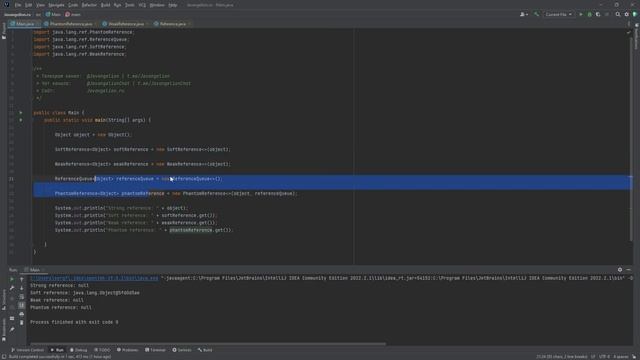This screenshot has height=360, width=640.
Task: Click the Up stack trace arrow
Action: 22,279
